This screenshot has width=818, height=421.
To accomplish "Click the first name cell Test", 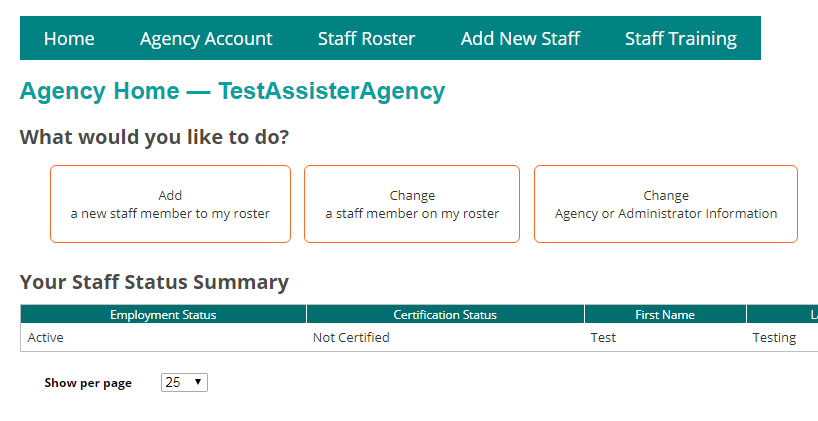I will [x=603, y=338].
